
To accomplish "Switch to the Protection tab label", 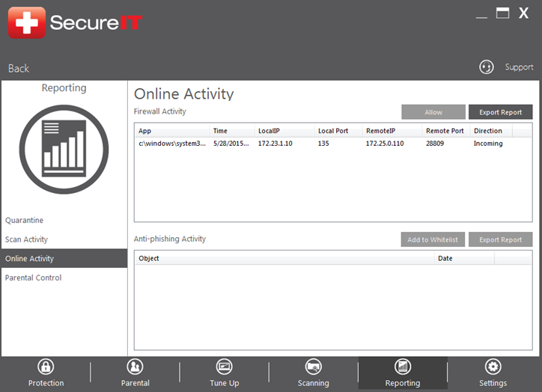I will (46, 383).
